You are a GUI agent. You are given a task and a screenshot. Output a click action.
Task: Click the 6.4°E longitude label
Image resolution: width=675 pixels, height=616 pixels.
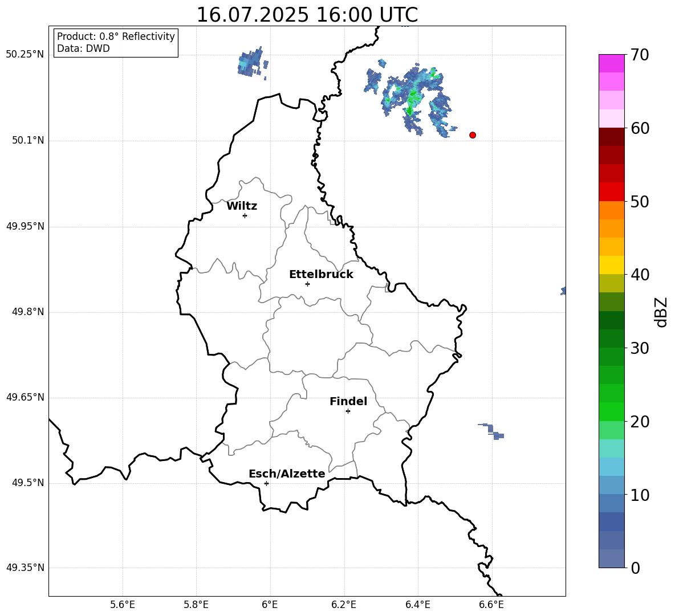pos(417,605)
